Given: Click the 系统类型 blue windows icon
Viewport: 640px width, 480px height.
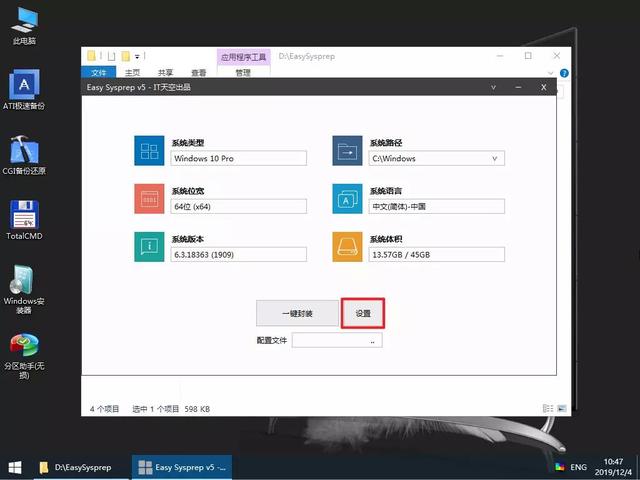Looking at the screenshot, I should pyautogui.click(x=149, y=151).
